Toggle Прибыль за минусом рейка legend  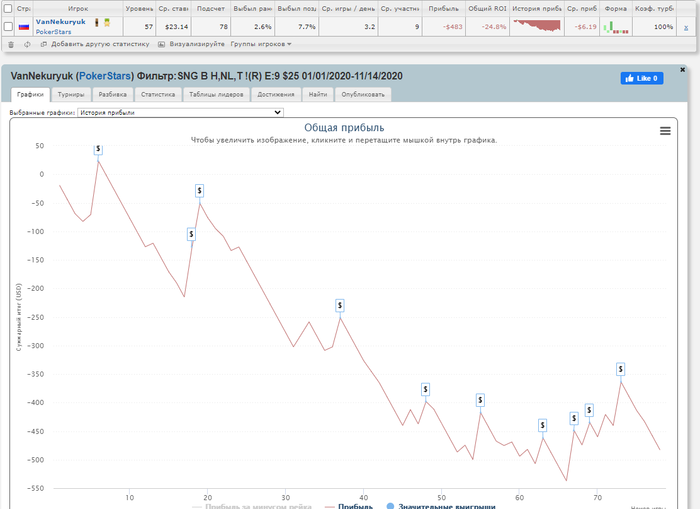252,506
